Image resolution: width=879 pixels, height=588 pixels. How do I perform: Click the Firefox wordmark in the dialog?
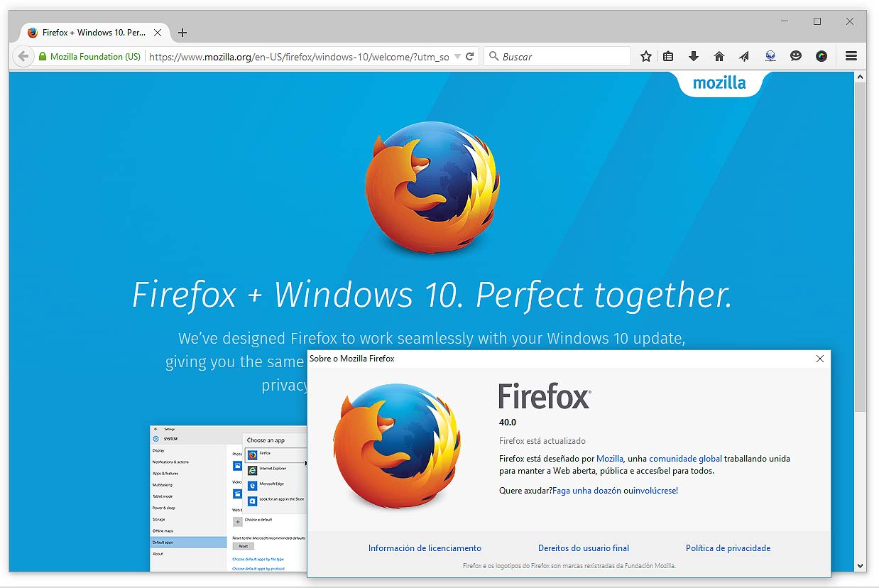(545, 396)
